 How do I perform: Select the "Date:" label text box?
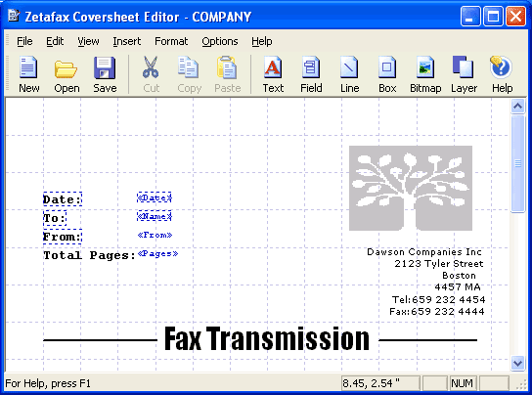click(x=63, y=199)
